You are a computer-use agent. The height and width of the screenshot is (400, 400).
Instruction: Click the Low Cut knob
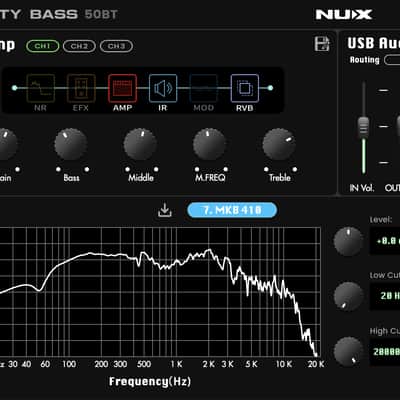[x=348, y=296]
